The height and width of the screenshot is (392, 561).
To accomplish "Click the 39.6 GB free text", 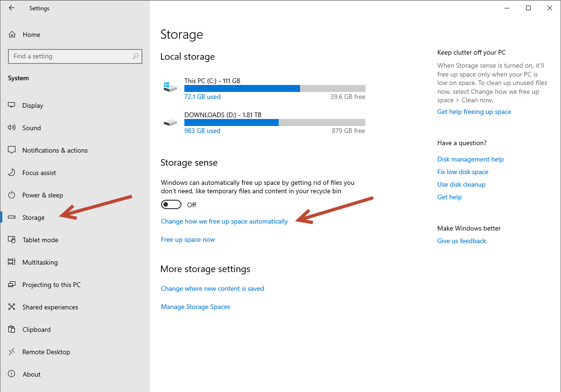I will tap(348, 97).
